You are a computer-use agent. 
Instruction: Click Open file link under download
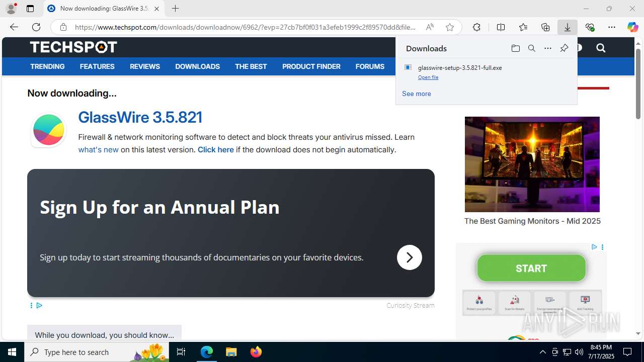click(428, 77)
